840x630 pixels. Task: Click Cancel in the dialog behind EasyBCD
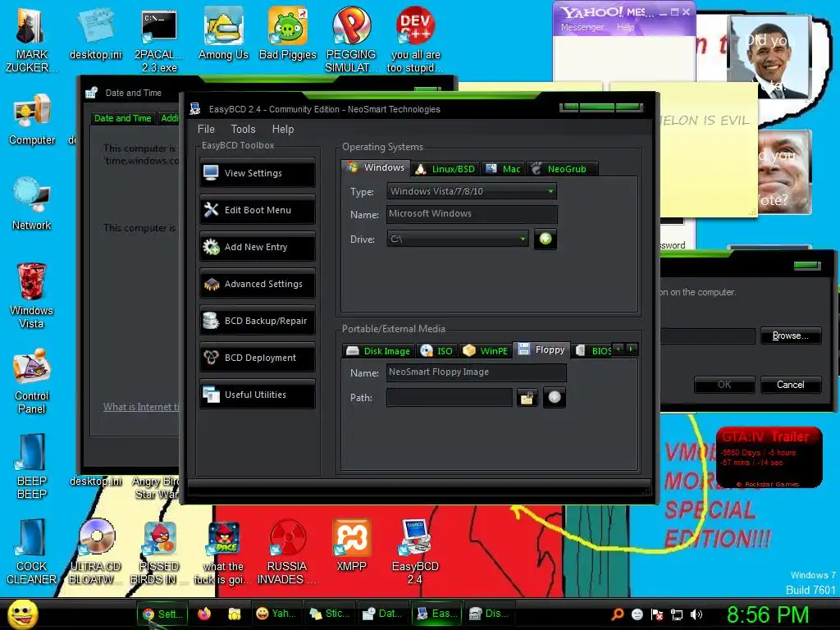click(790, 385)
